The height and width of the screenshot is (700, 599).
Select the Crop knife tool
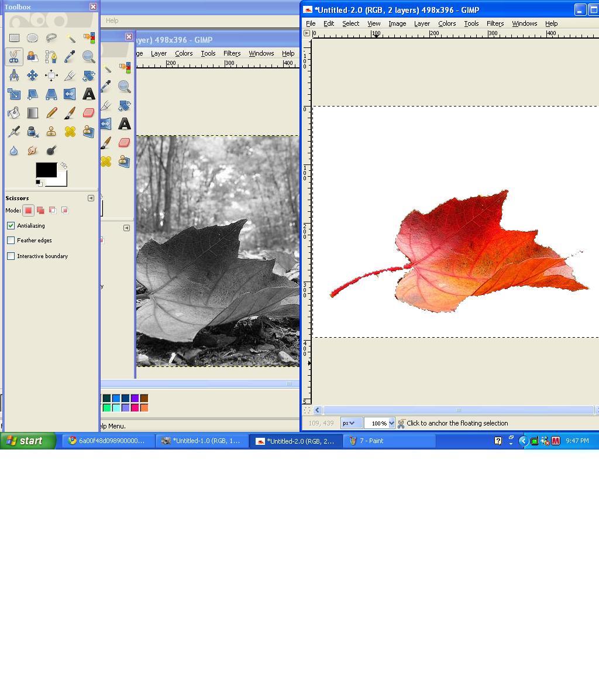tap(70, 76)
